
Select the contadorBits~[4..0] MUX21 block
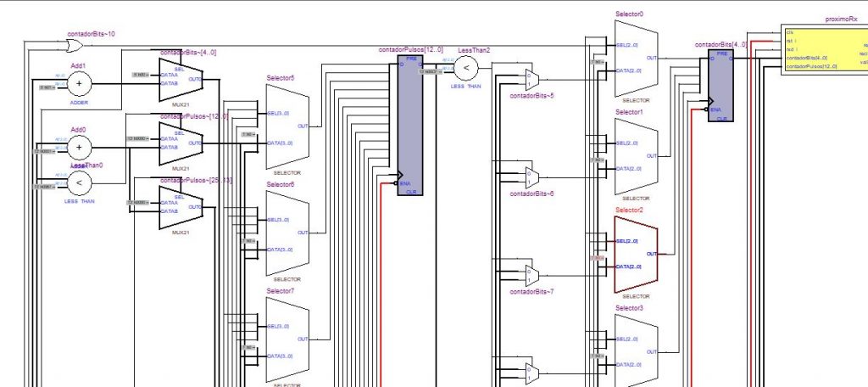[x=181, y=79]
